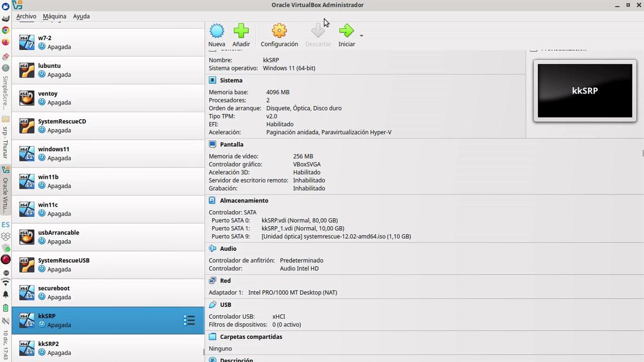
Task: Select the lubuntu virtual machine
Action: click(108, 70)
